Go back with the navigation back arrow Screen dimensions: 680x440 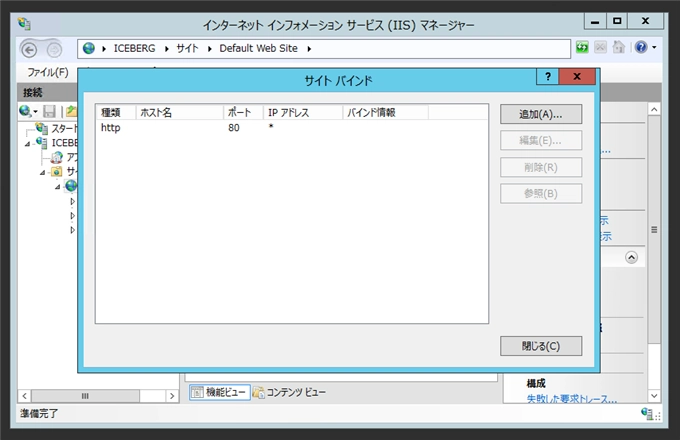[x=29, y=50]
